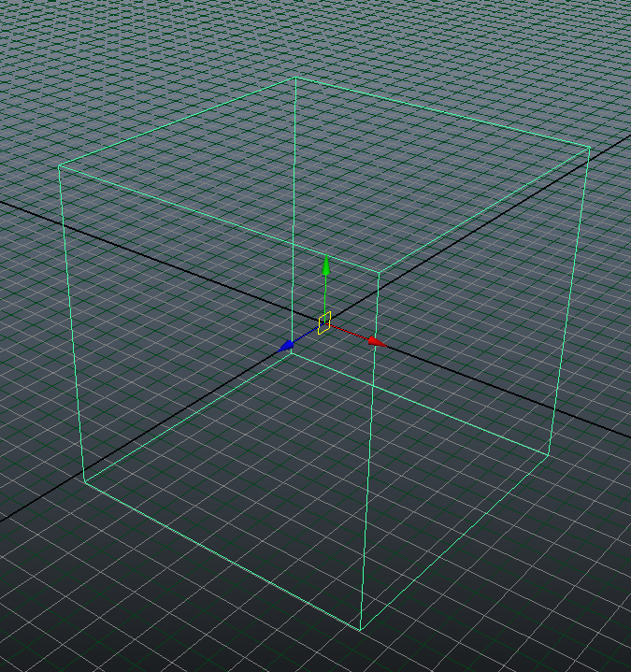Image resolution: width=631 pixels, height=672 pixels.
Task: Grab the blue Z-axis move arrow
Action: coord(285,346)
